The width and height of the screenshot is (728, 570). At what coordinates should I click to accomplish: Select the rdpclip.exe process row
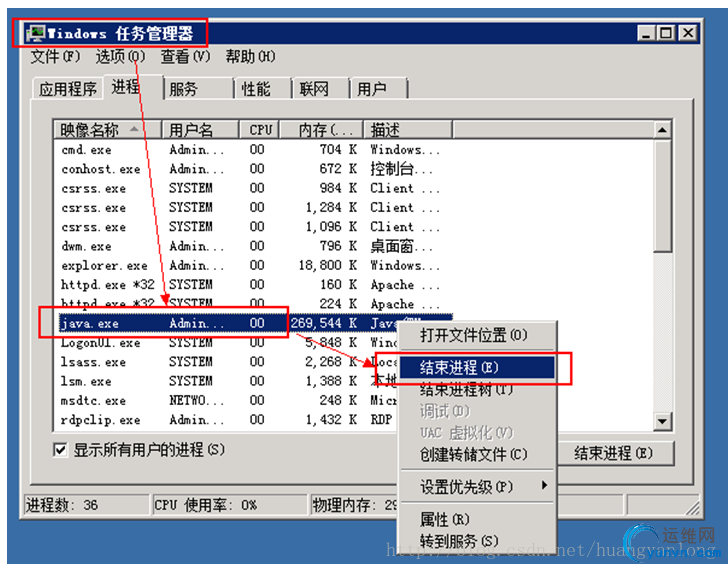228,420
